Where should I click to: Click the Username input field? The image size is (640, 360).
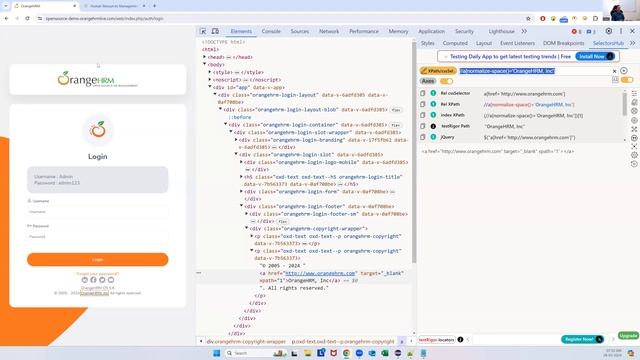[x=98, y=212]
